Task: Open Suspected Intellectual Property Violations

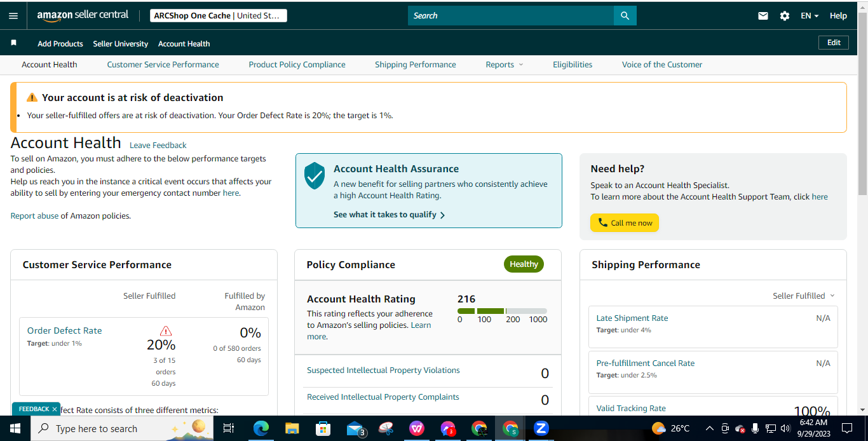Action: point(383,370)
